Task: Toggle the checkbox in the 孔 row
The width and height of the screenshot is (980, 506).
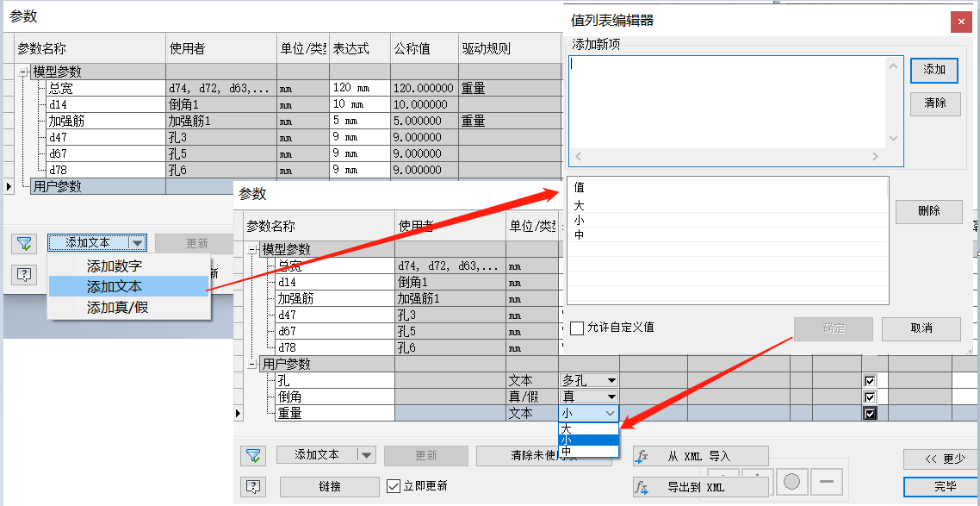Action: click(x=870, y=380)
